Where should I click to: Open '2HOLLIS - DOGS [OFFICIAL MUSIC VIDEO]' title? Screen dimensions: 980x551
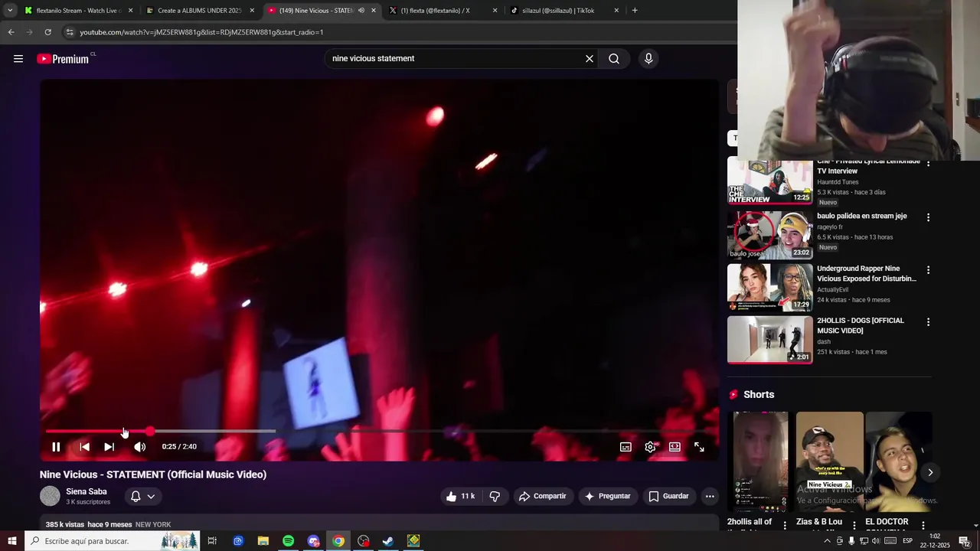(861, 326)
